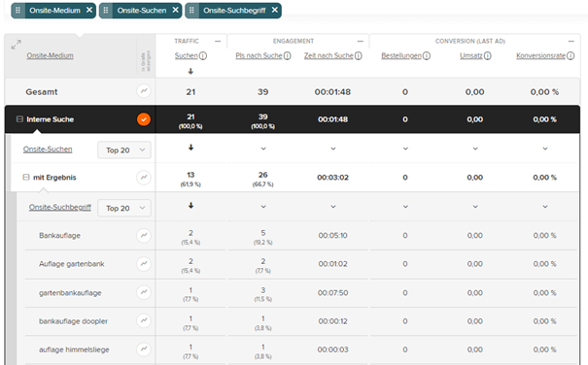The height and width of the screenshot is (365, 588).
Task: Click the PIs nach Suche header link
Action: [x=259, y=56]
